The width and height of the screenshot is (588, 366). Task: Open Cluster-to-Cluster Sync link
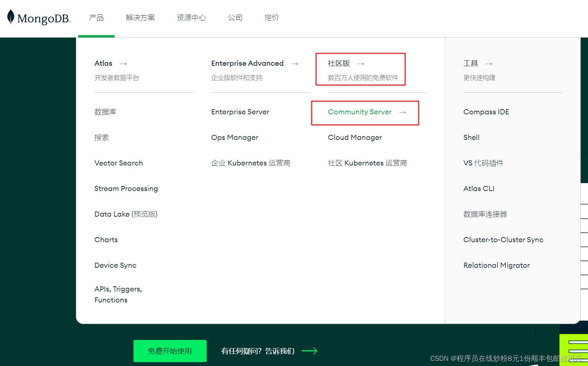(504, 240)
